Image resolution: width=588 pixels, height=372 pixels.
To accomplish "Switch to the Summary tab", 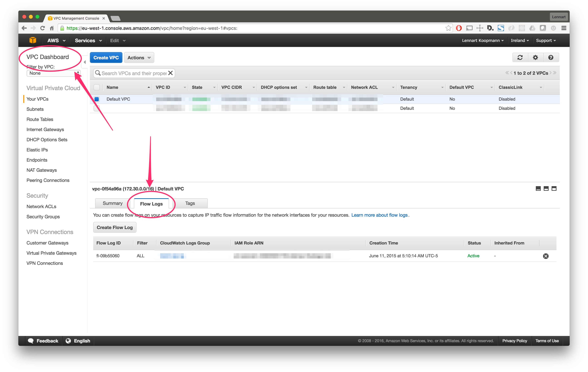I will [112, 203].
